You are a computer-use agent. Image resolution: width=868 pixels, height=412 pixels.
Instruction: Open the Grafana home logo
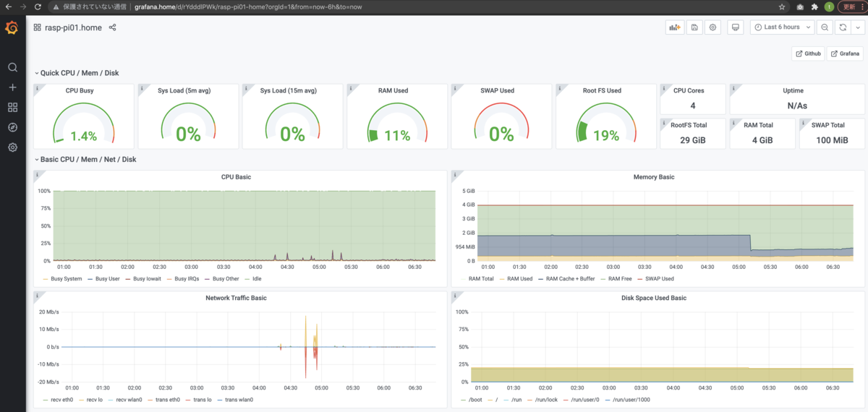coord(12,27)
